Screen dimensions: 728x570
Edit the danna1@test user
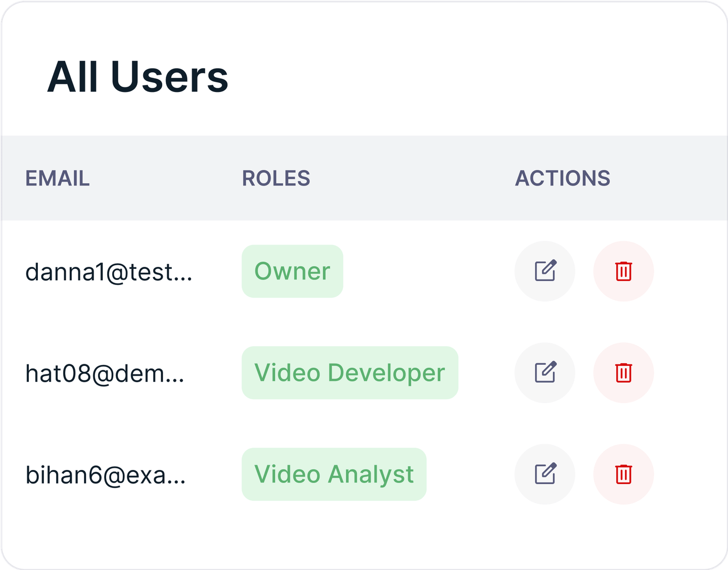click(x=544, y=271)
